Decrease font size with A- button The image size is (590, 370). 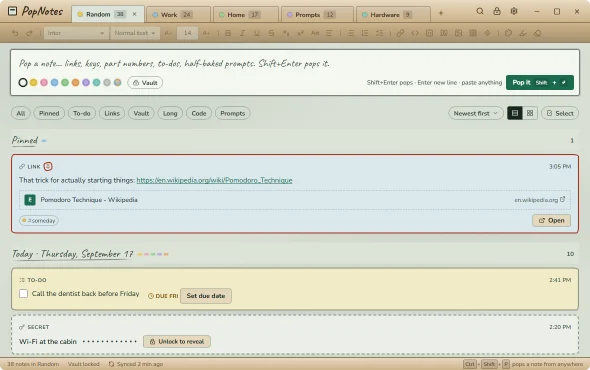click(168, 33)
